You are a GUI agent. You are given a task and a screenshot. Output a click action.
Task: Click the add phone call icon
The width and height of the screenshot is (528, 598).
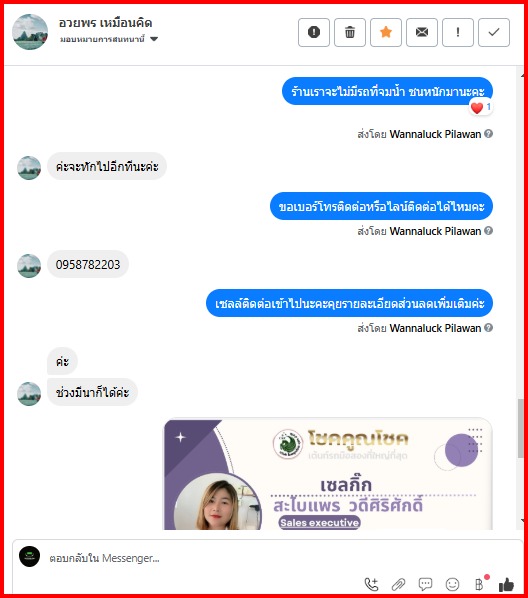tap(371, 584)
